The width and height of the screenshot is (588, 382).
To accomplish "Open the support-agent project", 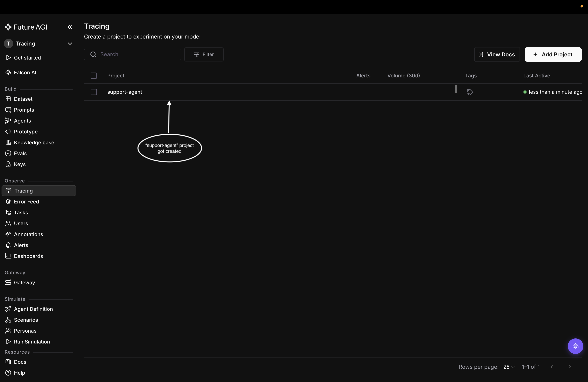I will (124, 92).
